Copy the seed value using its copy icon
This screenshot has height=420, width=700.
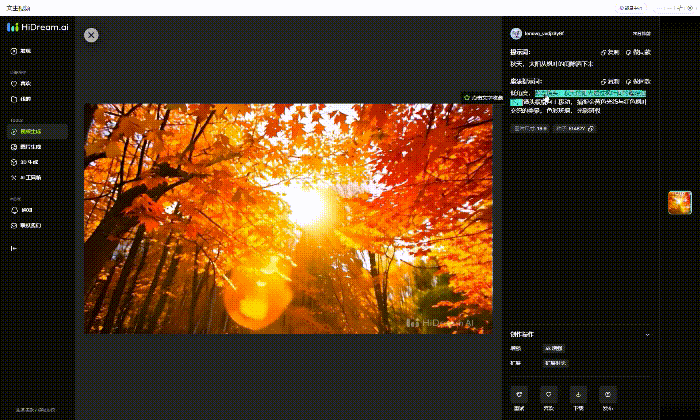(591, 128)
